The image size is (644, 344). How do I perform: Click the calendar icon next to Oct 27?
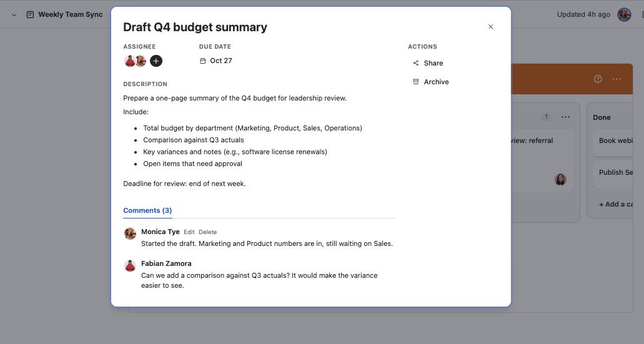(x=202, y=61)
